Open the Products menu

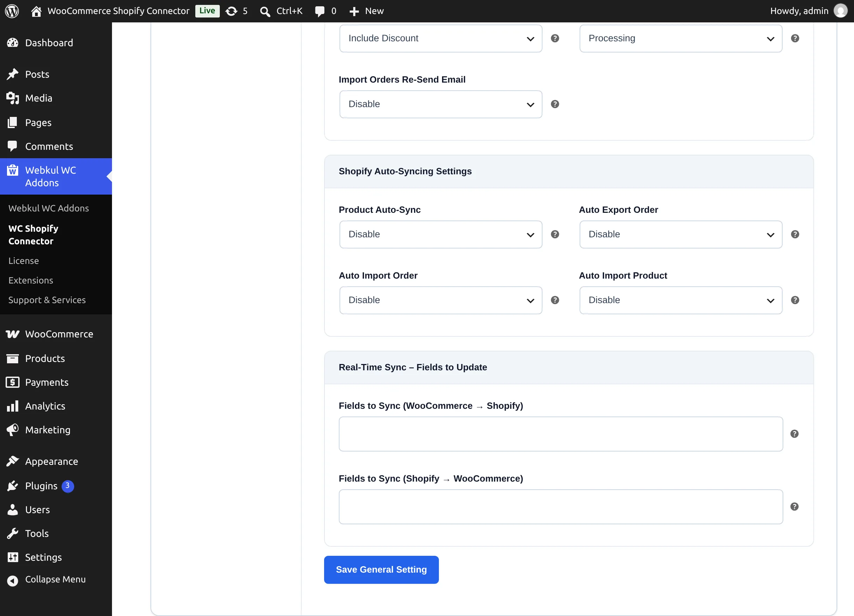56,358
